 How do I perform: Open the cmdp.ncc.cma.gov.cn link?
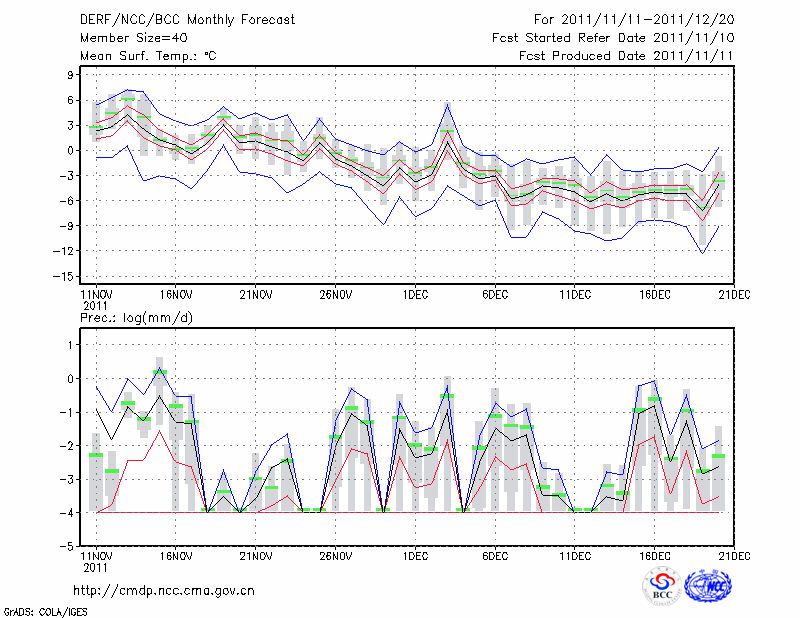click(x=164, y=590)
